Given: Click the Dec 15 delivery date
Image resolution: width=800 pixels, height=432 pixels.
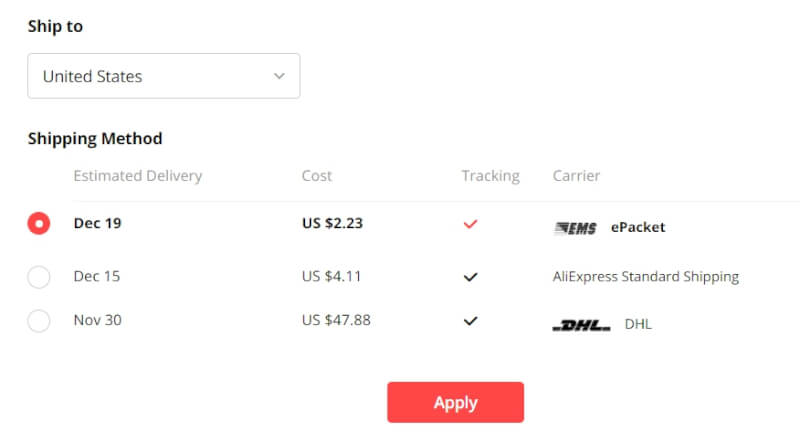Looking at the screenshot, I should click(x=97, y=276).
